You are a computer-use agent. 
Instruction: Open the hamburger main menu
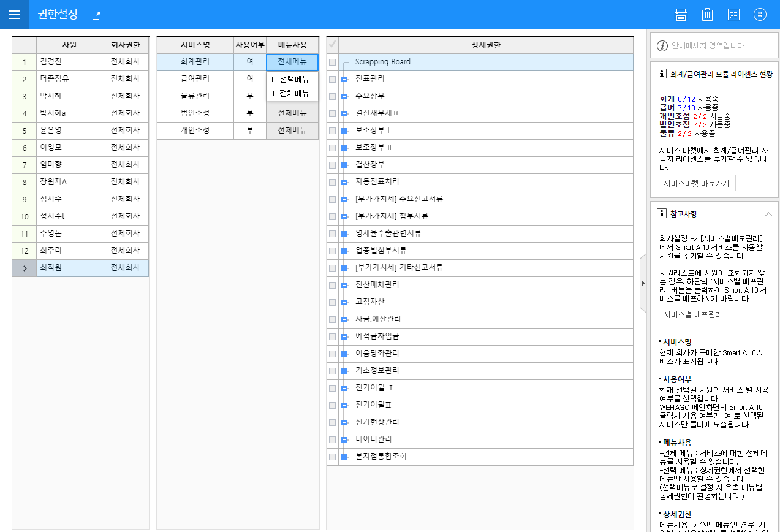14,15
